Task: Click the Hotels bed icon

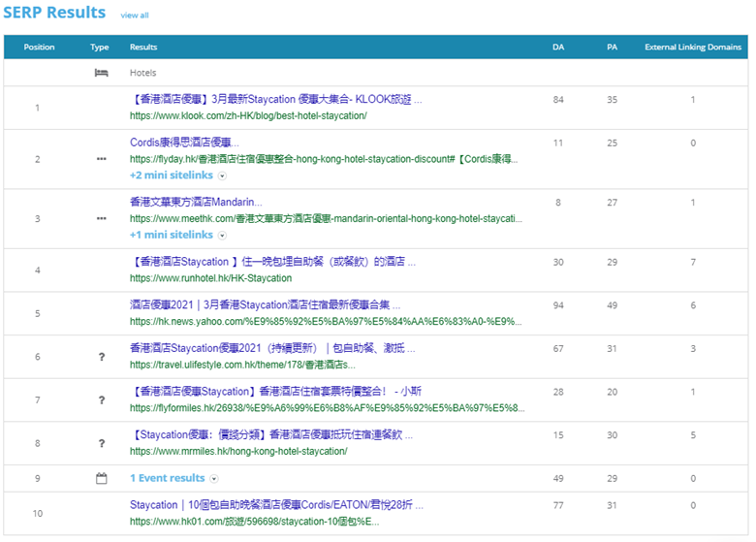Action: (x=101, y=73)
